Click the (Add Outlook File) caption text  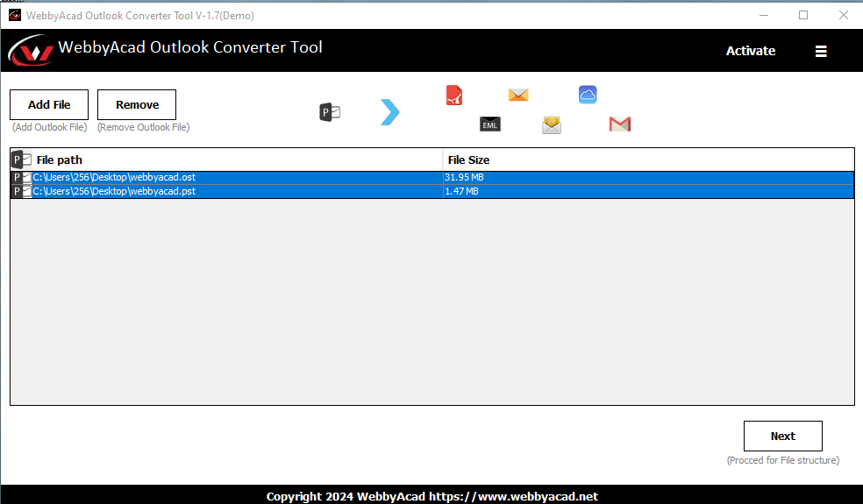click(49, 127)
